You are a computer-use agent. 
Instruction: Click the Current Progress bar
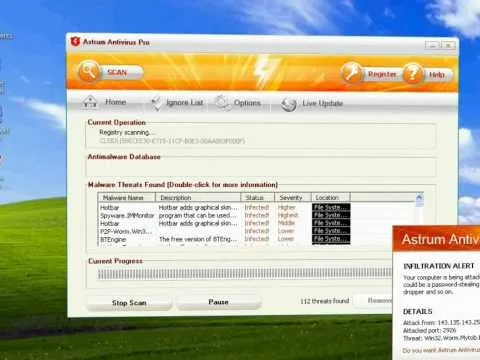tap(245, 274)
